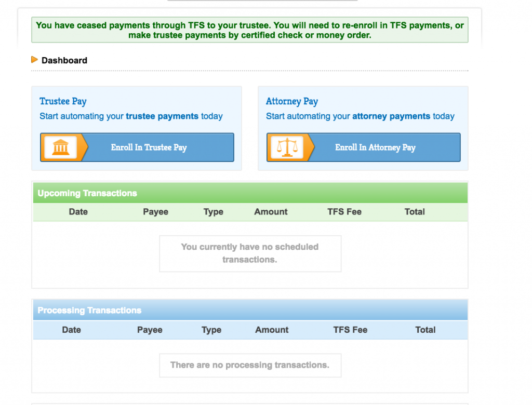Click the orange arrow beside Dashboard

tap(35, 59)
